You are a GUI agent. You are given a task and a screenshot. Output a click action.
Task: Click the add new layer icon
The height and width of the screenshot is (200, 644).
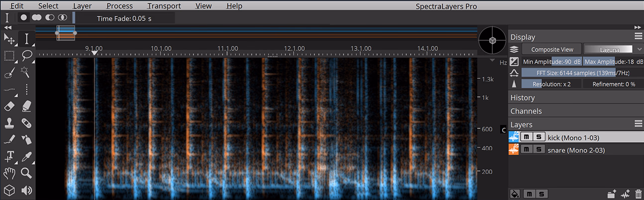click(x=612, y=194)
